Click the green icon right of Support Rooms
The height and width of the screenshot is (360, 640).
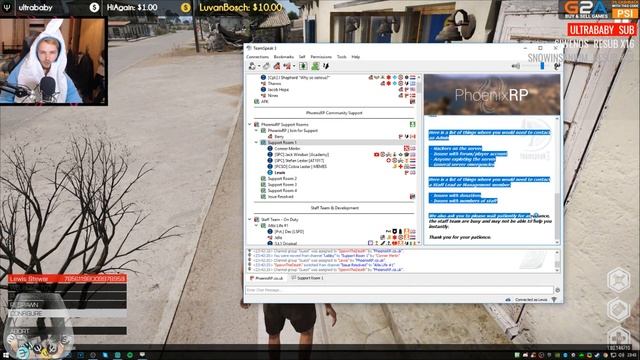tap(412, 124)
